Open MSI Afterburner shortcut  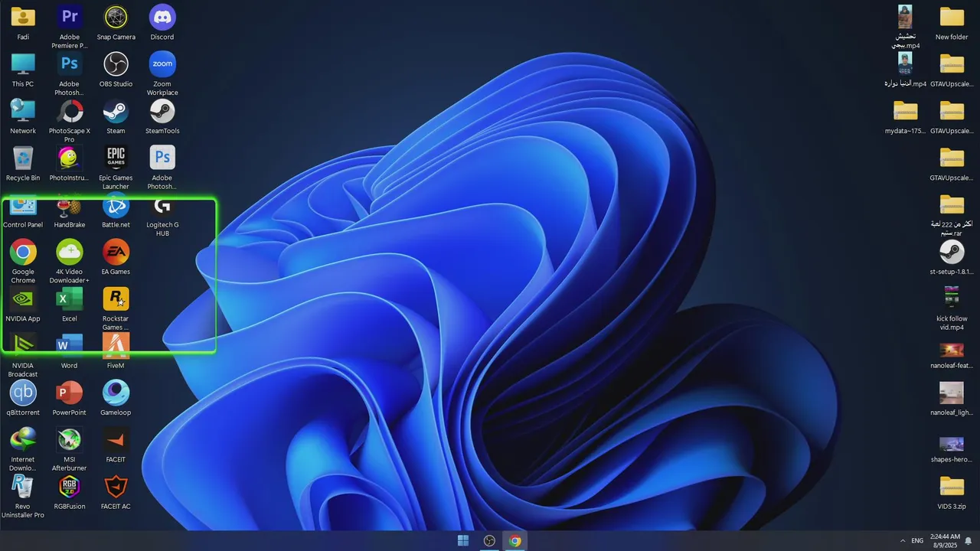pyautogui.click(x=70, y=439)
